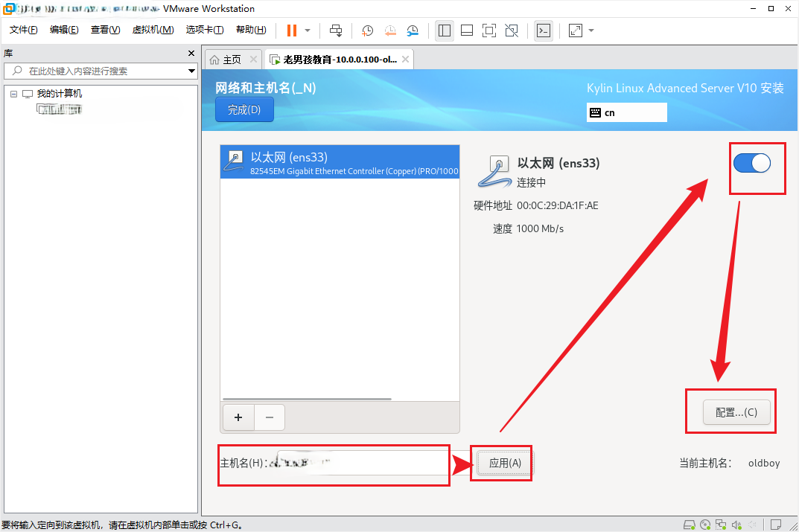Image resolution: width=799 pixels, height=532 pixels.
Task: Take a snapshot with the clock-plus icon
Action: 367,31
